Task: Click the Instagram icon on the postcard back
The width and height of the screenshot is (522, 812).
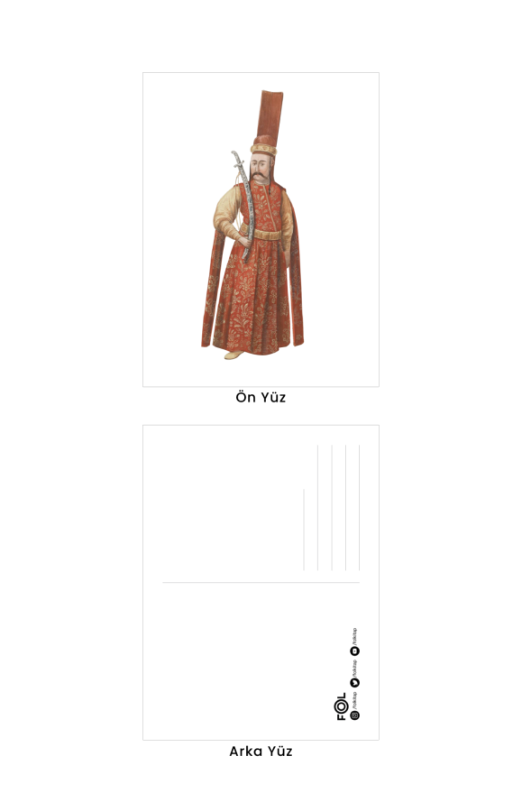Action: tap(355, 715)
